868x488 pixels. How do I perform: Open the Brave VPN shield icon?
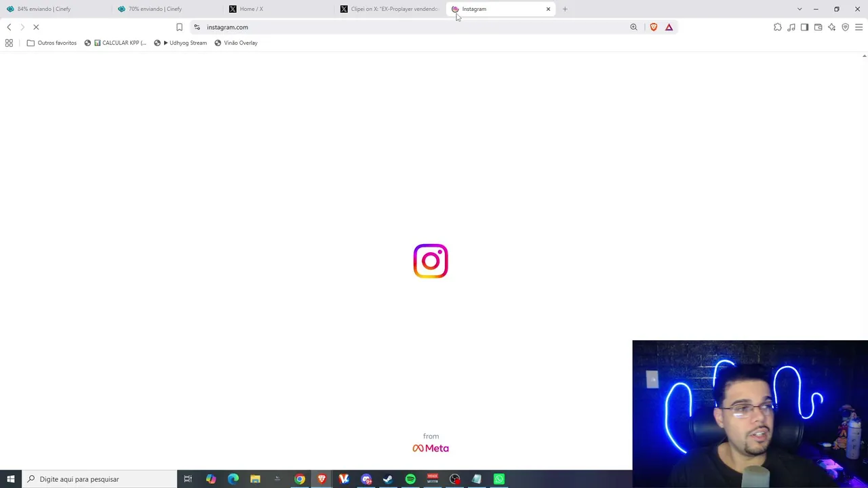845,27
